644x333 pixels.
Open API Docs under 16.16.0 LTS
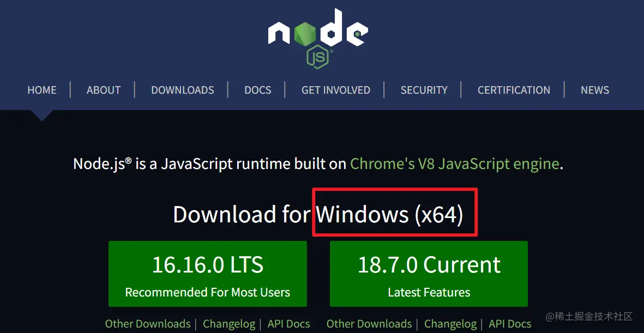pyautogui.click(x=288, y=324)
